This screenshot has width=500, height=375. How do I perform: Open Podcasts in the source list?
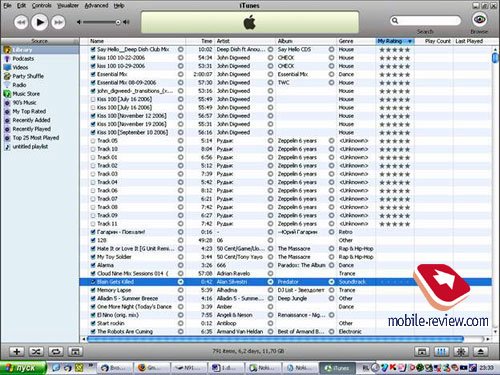[x=23, y=59]
